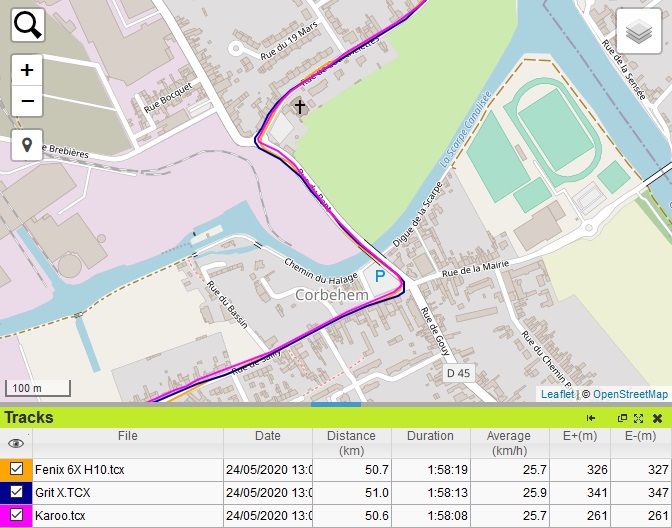Image resolution: width=672 pixels, height=528 pixels.
Task: Click the location marker pin button
Action: (x=27, y=145)
